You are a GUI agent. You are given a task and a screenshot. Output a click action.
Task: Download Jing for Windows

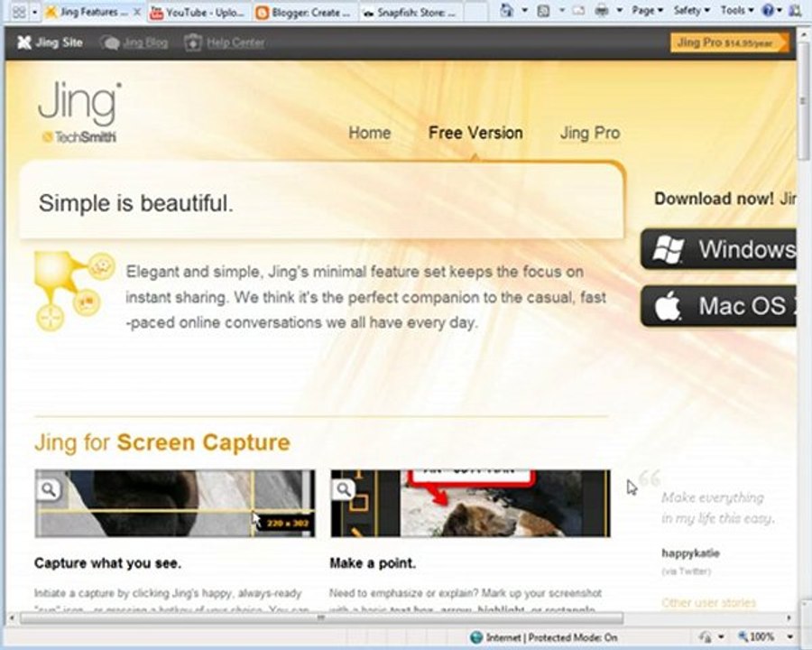pyautogui.click(x=718, y=249)
